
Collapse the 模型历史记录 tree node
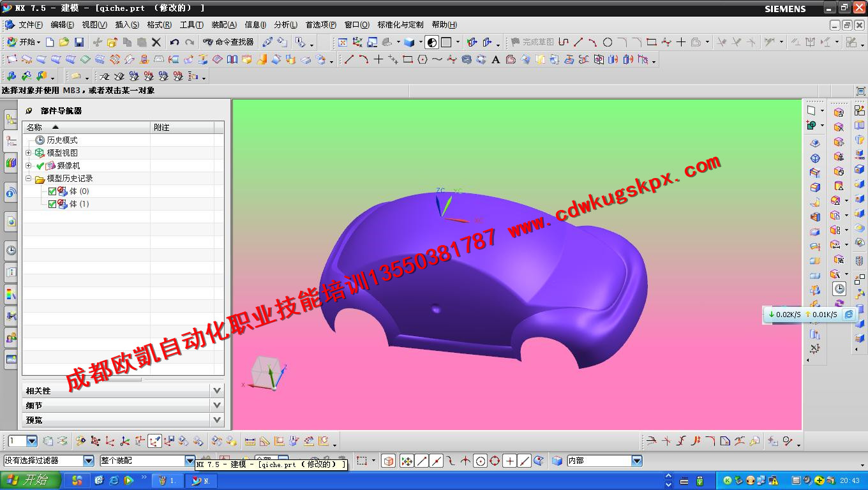28,178
